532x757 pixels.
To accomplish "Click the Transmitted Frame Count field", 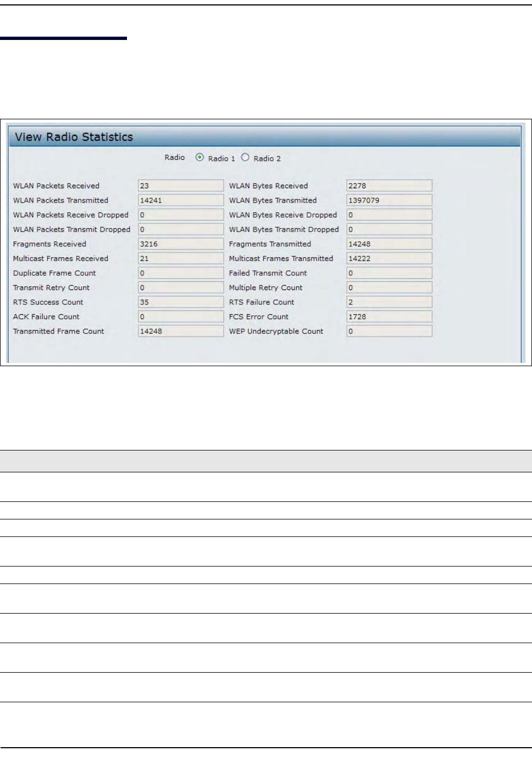I will click(181, 331).
